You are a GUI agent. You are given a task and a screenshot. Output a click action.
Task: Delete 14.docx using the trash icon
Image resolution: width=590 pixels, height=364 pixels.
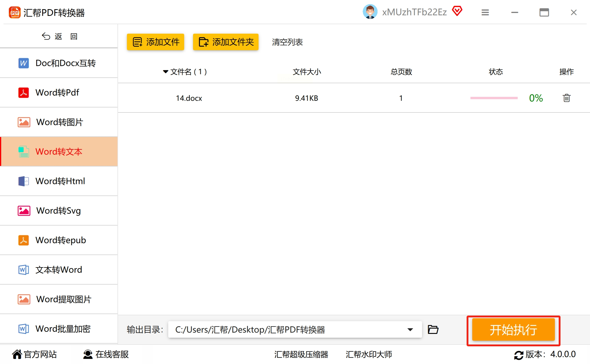tap(566, 98)
